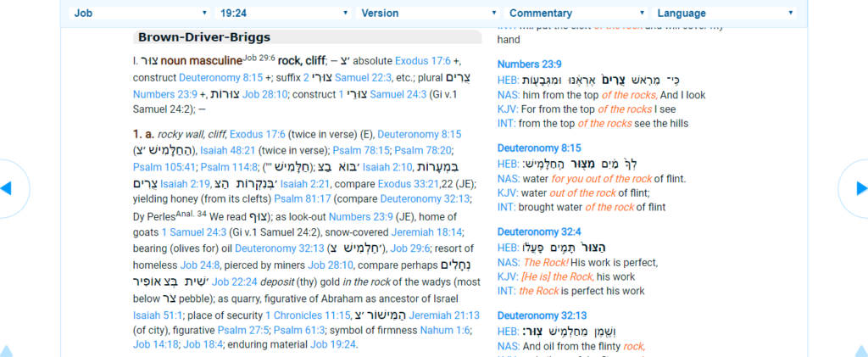Open Isaiah 2:21 reference
868x357 pixels.
click(305, 184)
